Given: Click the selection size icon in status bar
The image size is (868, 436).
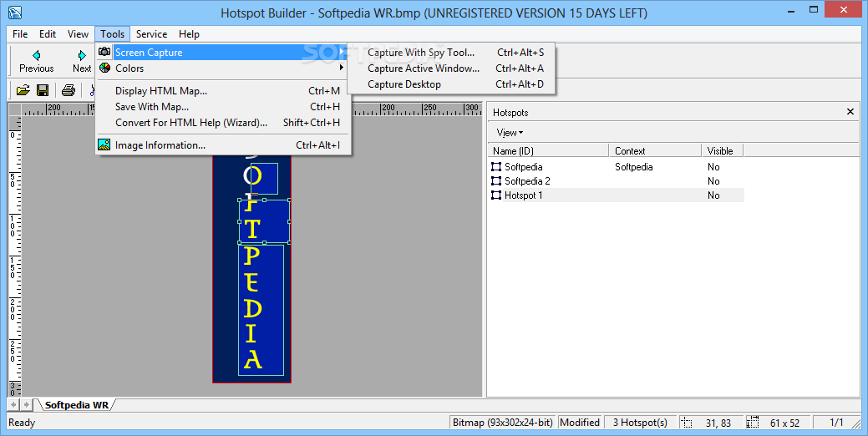Looking at the screenshot, I should (x=753, y=423).
